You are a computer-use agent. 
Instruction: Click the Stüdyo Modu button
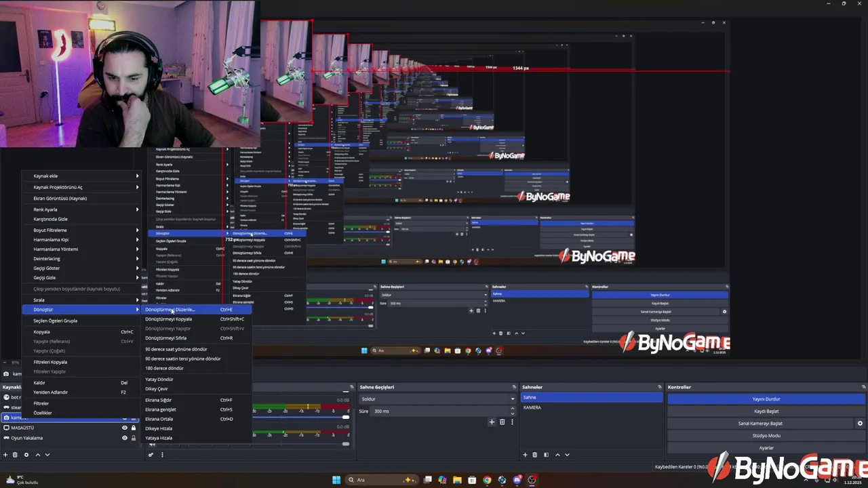pos(766,436)
